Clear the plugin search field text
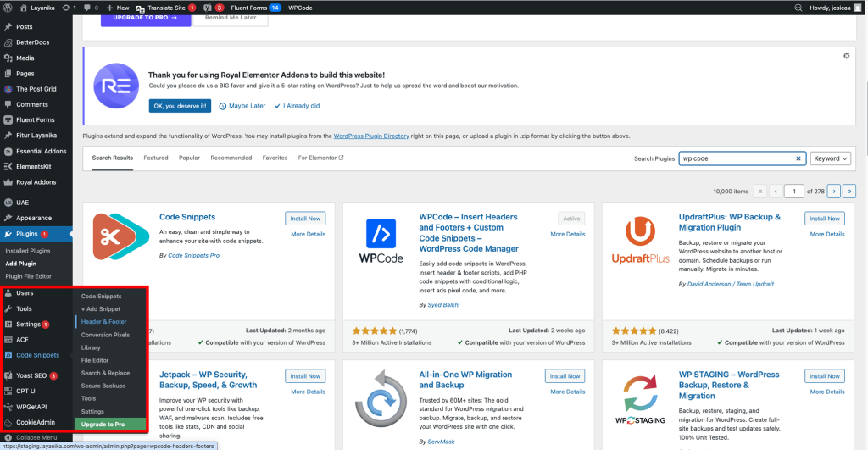This screenshot has width=868, height=450. 798,158
